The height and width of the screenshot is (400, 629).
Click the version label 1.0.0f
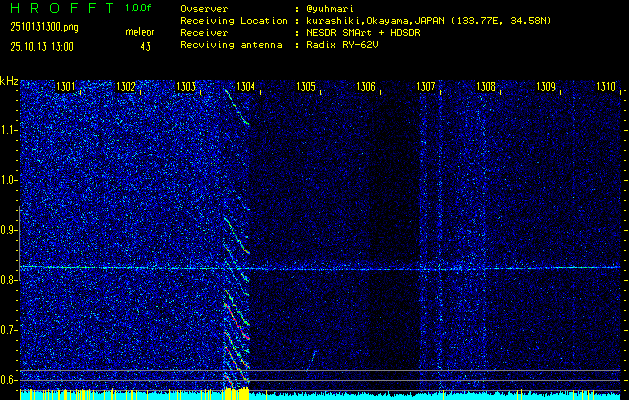coord(138,8)
